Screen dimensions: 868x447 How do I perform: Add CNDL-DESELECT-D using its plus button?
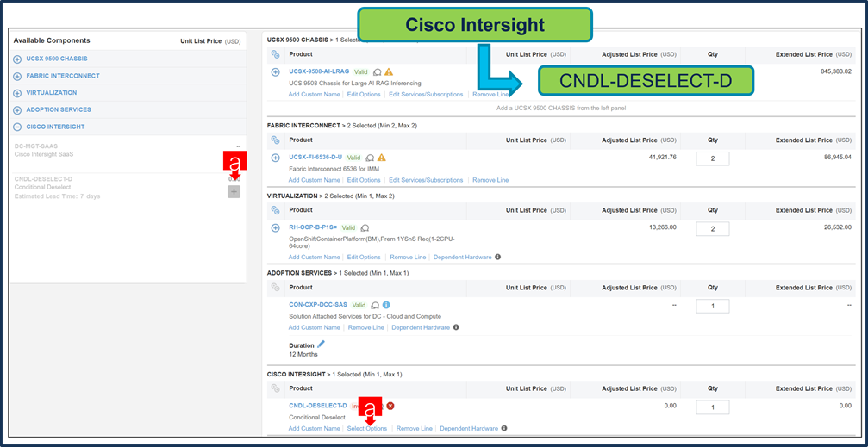(x=234, y=192)
